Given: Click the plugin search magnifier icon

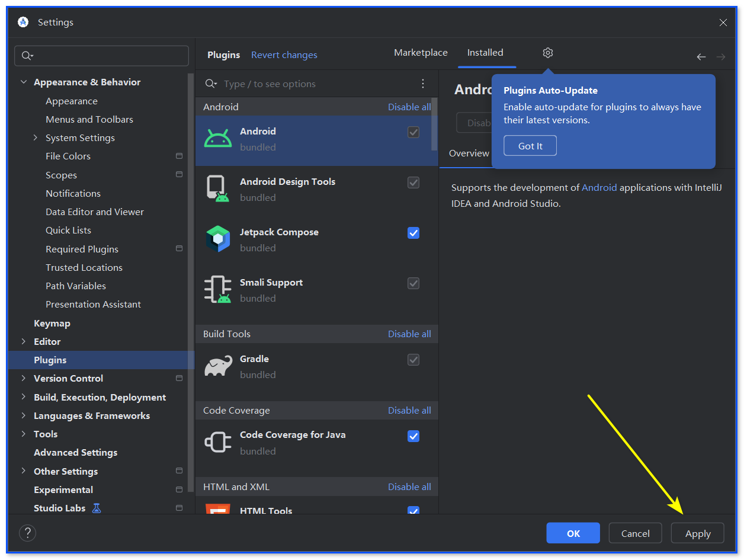Looking at the screenshot, I should click(x=211, y=84).
